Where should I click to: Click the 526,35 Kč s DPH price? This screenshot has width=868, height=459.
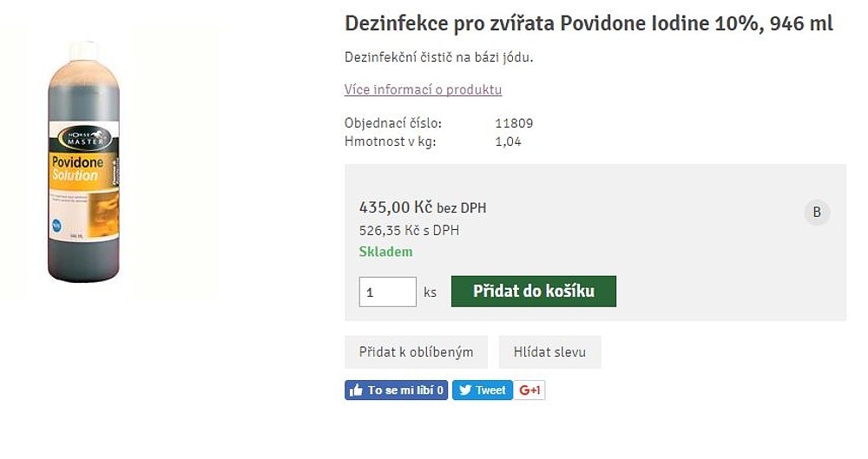408,231
